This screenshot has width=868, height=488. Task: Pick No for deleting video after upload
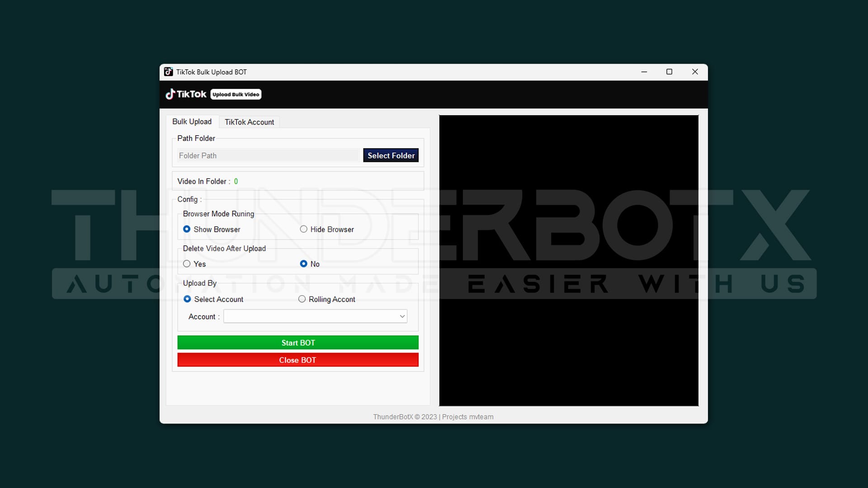(304, 264)
